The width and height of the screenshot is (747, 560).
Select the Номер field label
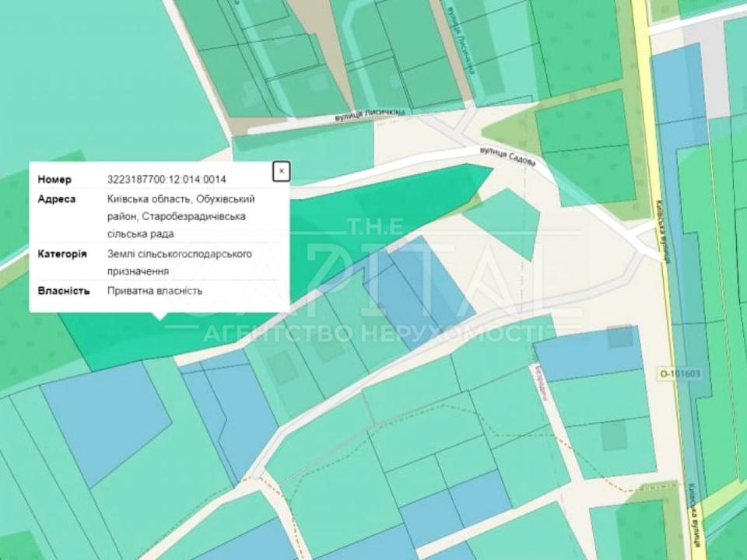coord(54,180)
